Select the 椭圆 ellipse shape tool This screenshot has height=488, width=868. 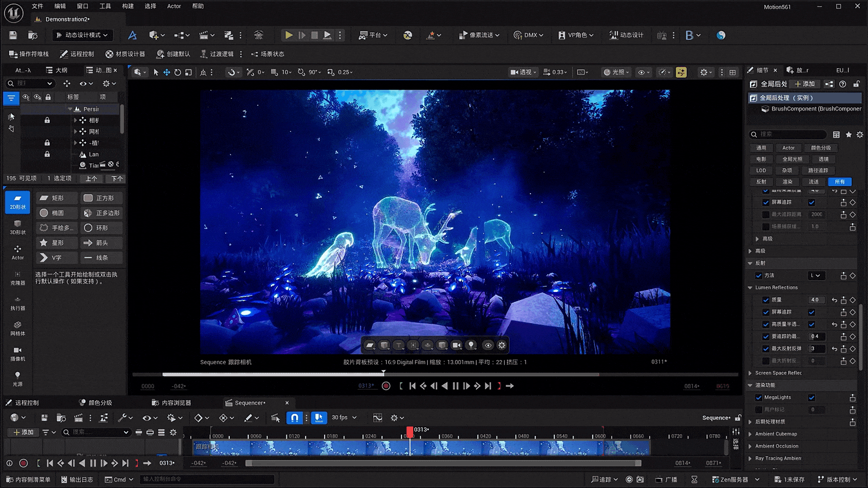[x=56, y=213]
